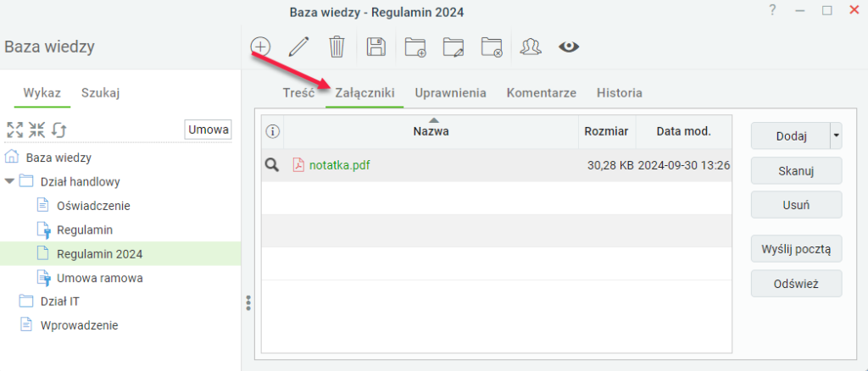Add a new entry with the plus icon
The height and width of the screenshot is (371, 868).
click(260, 47)
